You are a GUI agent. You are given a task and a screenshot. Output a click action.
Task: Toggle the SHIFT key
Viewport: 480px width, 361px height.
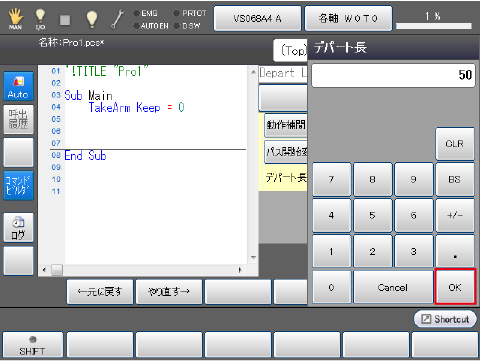pyautogui.click(x=33, y=345)
